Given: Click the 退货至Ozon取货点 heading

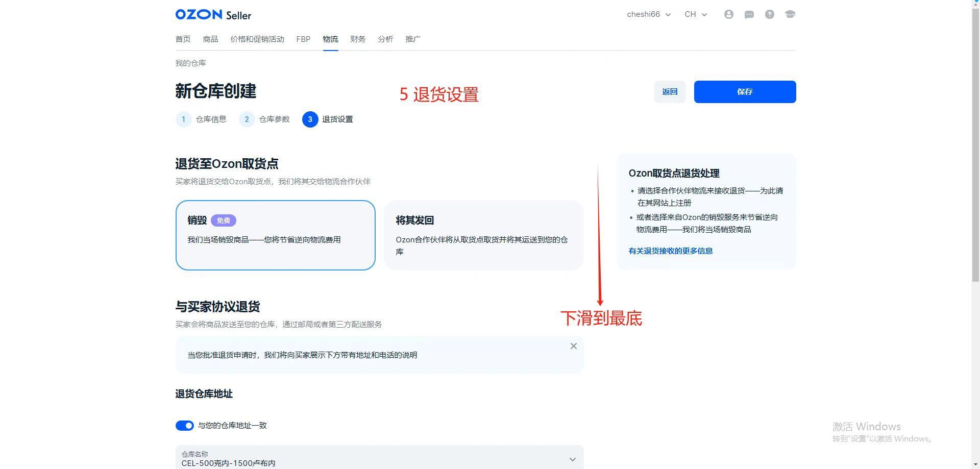Looking at the screenshot, I should (x=227, y=164).
